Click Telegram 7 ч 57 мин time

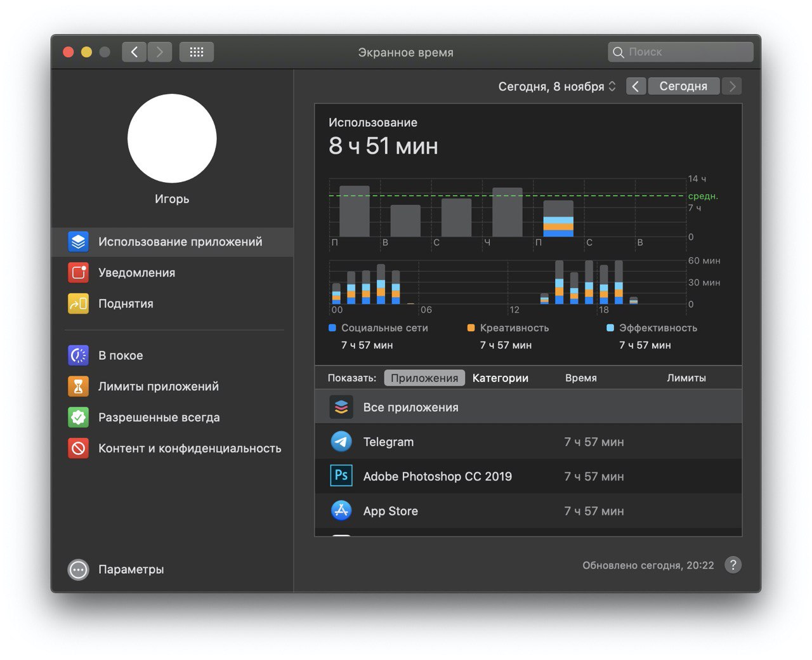pyautogui.click(x=594, y=442)
